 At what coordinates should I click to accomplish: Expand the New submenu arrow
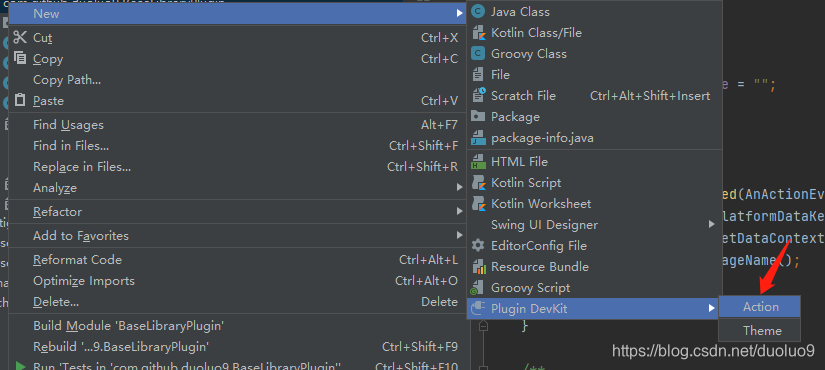(460, 14)
